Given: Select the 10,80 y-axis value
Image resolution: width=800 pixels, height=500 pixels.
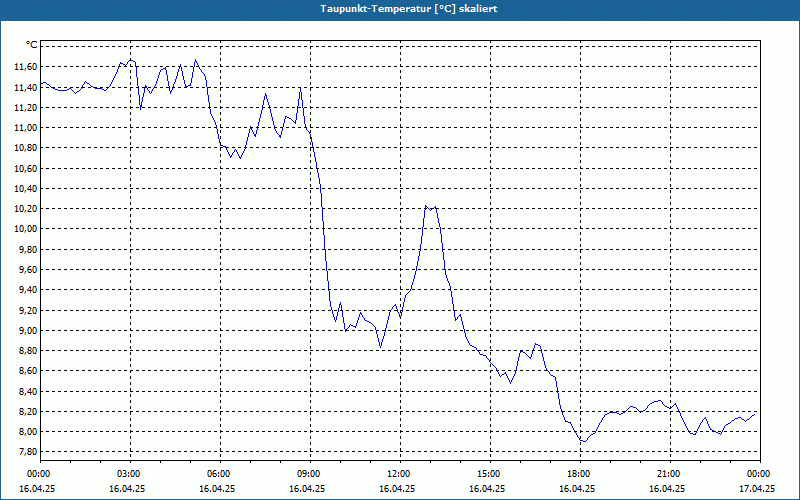Looking at the screenshot, I should [27, 148].
